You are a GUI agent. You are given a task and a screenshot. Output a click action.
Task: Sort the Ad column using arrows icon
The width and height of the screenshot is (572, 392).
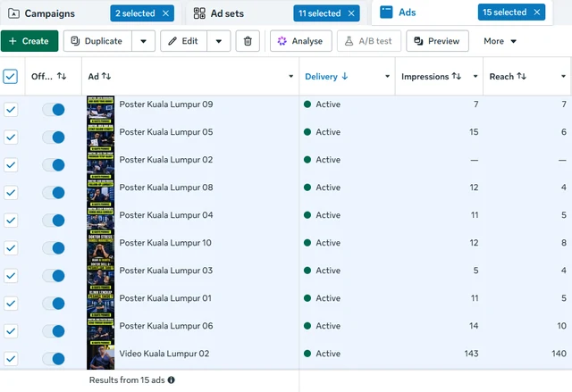106,76
